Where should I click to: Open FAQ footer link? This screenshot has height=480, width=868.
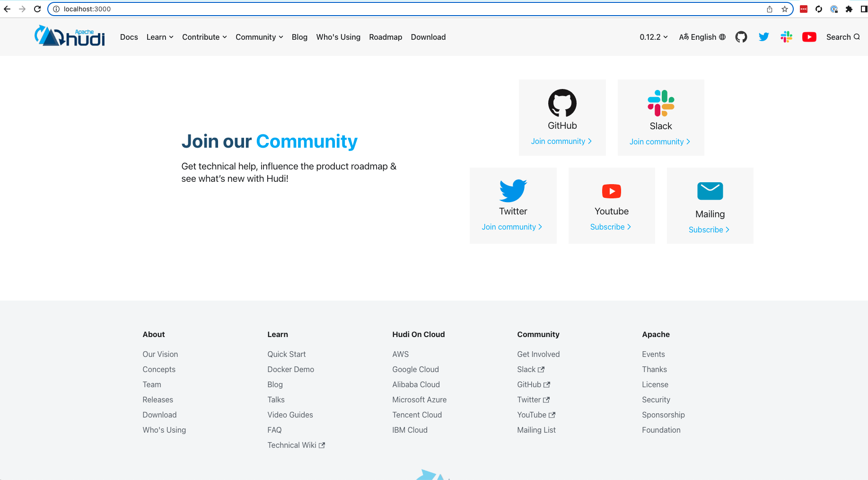pos(274,430)
